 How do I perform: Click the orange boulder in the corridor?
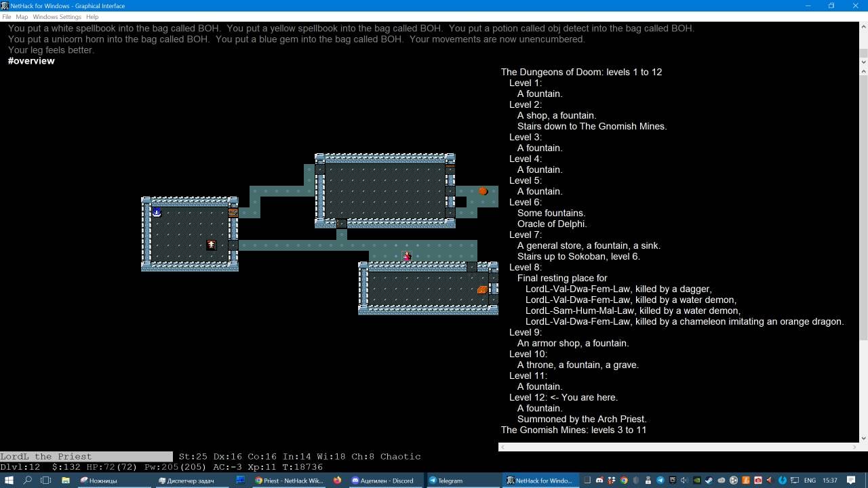[x=483, y=191]
